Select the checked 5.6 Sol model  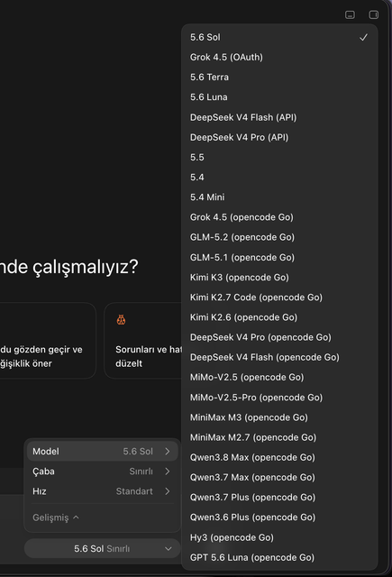click(279, 37)
